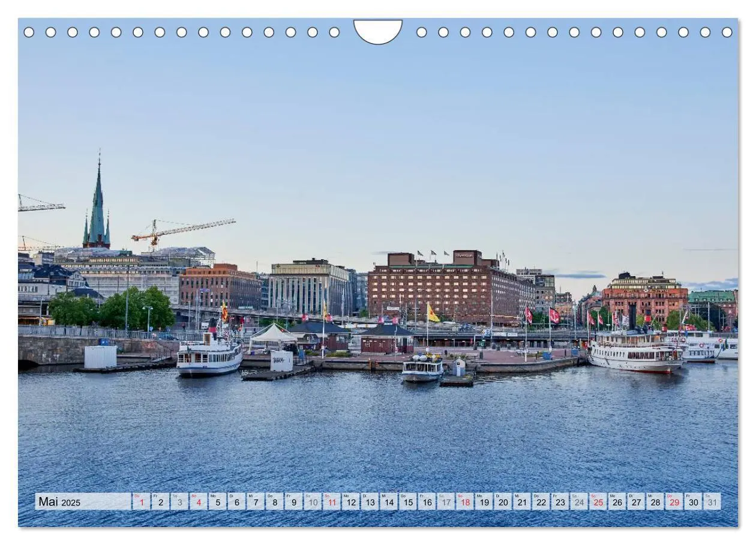Click the red Sunday date 18
Image resolution: width=756 pixels, height=545 pixels.
pos(465,502)
